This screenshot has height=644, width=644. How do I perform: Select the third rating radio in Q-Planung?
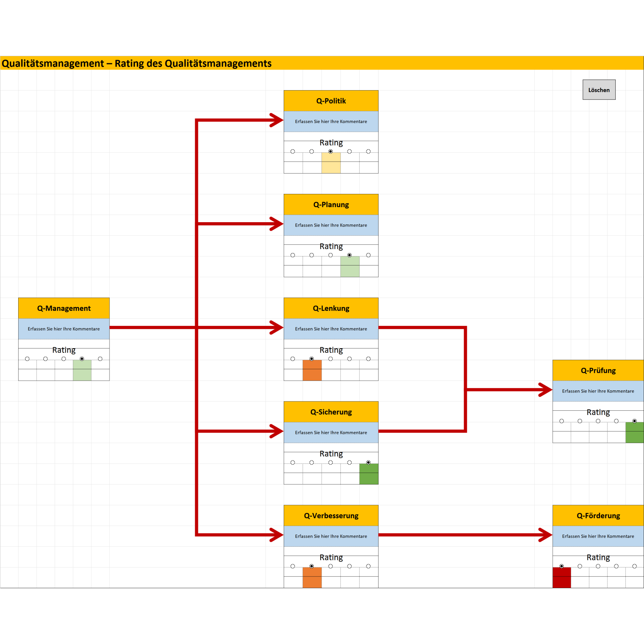pyautogui.click(x=331, y=255)
